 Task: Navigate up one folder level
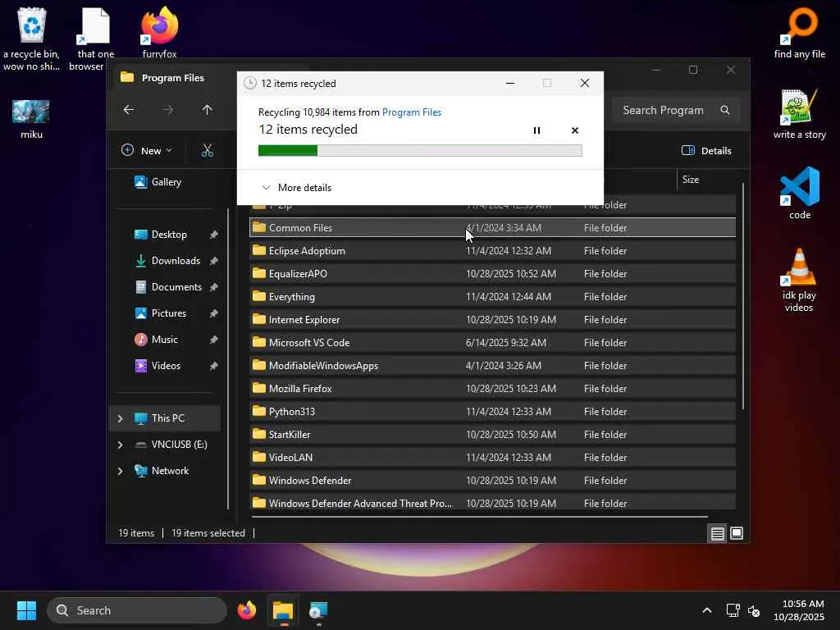click(208, 110)
